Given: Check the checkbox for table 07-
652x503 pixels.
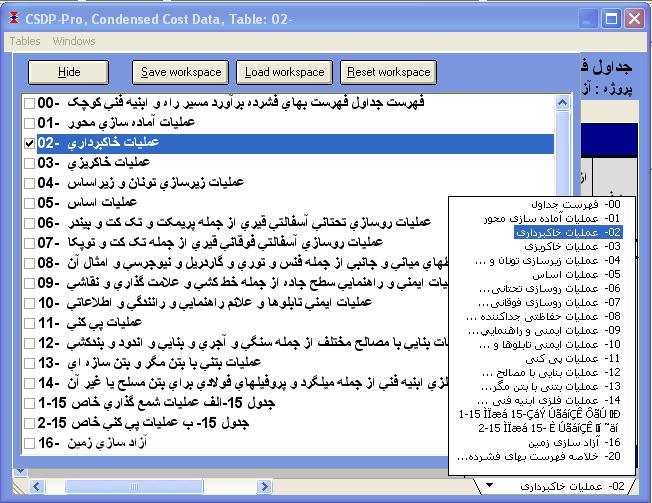Looking at the screenshot, I should [x=30, y=243].
